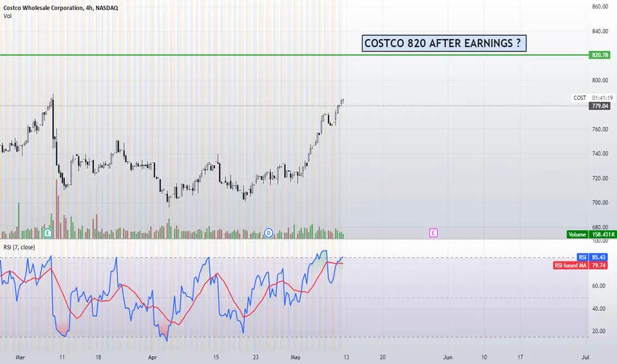This screenshot has height=364, width=617.
Task: Click the green Volume 158.431K label
Action: [x=591, y=234]
